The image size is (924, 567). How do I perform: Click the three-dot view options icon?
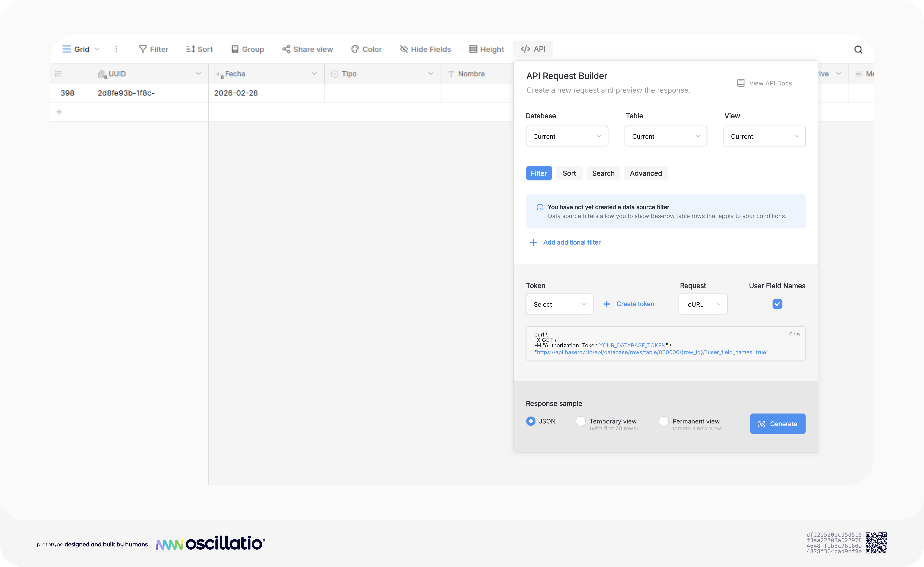(x=116, y=49)
